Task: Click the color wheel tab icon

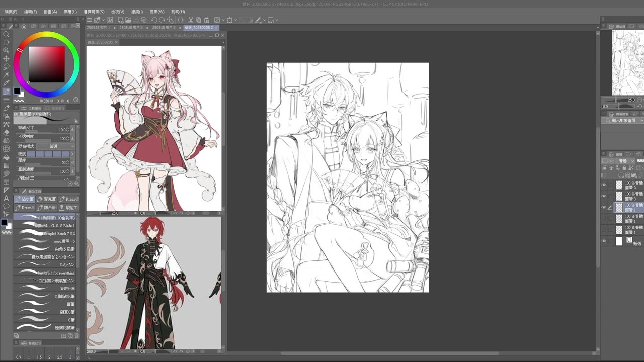Action: [24, 27]
